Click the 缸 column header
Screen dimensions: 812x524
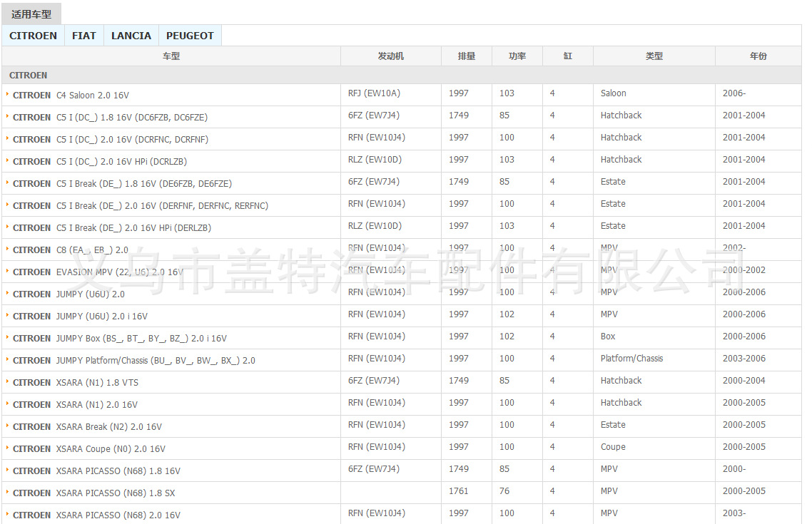567,56
